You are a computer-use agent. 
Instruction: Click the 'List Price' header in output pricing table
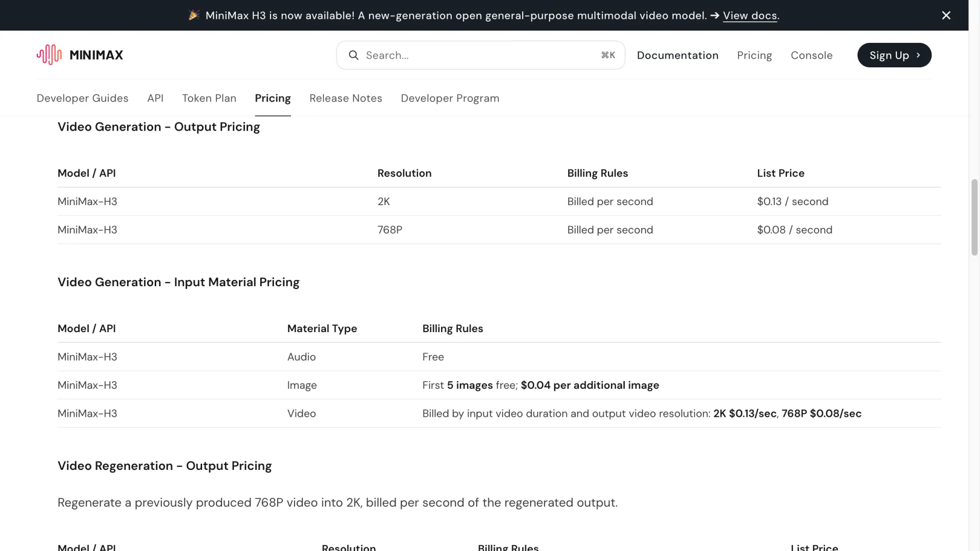coord(780,173)
